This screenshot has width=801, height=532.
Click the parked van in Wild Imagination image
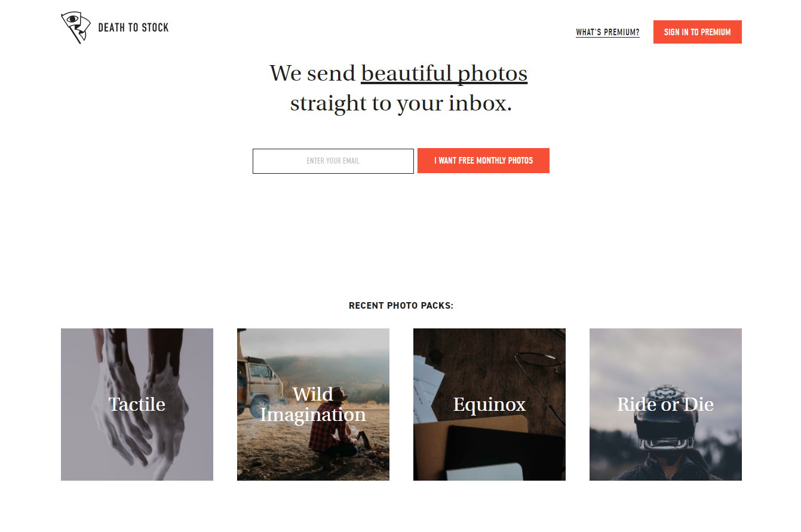point(260,382)
